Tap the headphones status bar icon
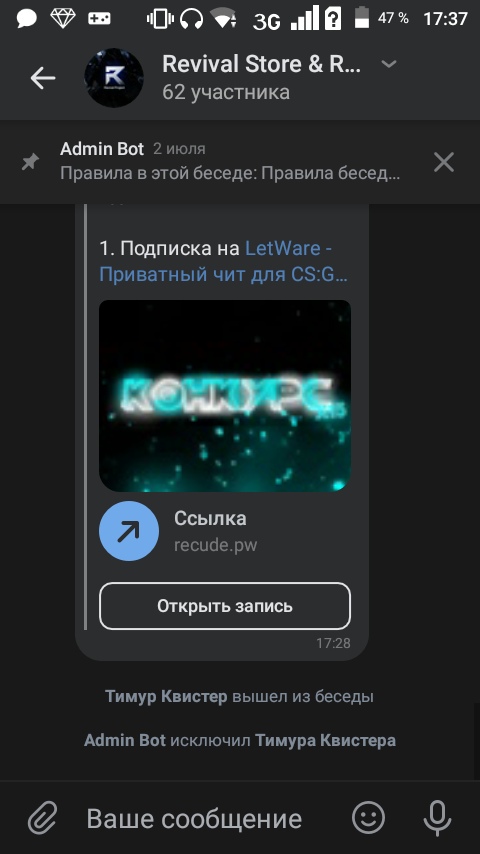This screenshot has width=480, height=854. click(191, 19)
